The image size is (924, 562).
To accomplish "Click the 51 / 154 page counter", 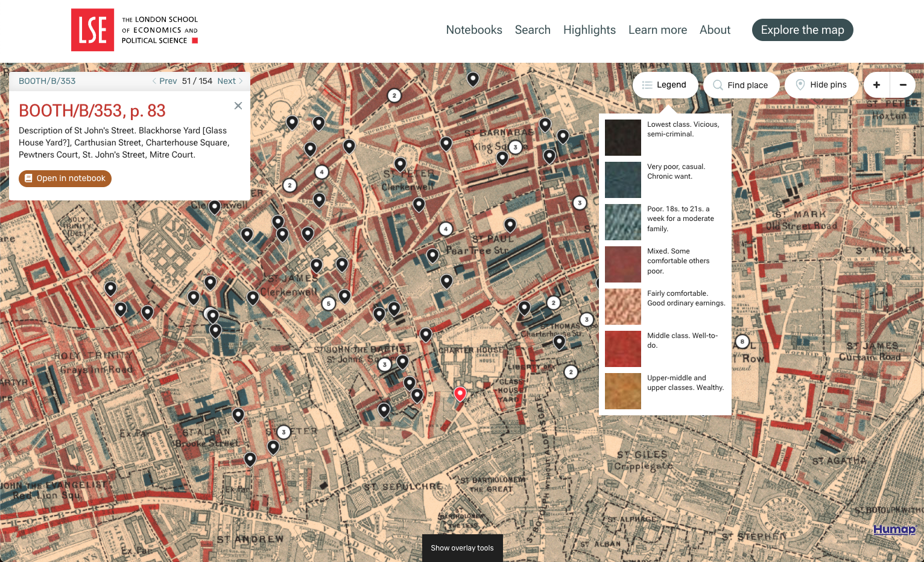I will (x=197, y=81).
